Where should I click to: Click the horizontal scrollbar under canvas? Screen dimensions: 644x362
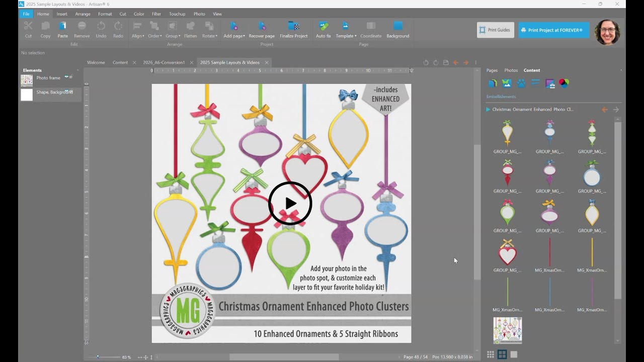point(284,357)
